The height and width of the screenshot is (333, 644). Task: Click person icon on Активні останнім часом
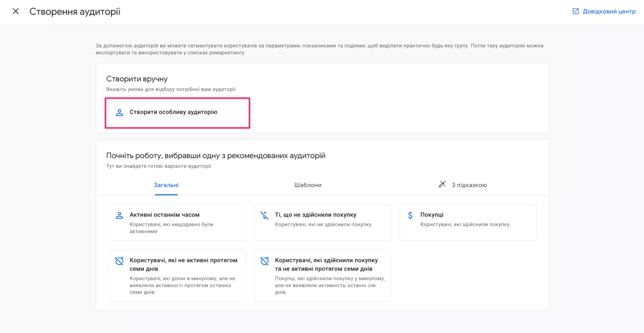tap(120, 215)
